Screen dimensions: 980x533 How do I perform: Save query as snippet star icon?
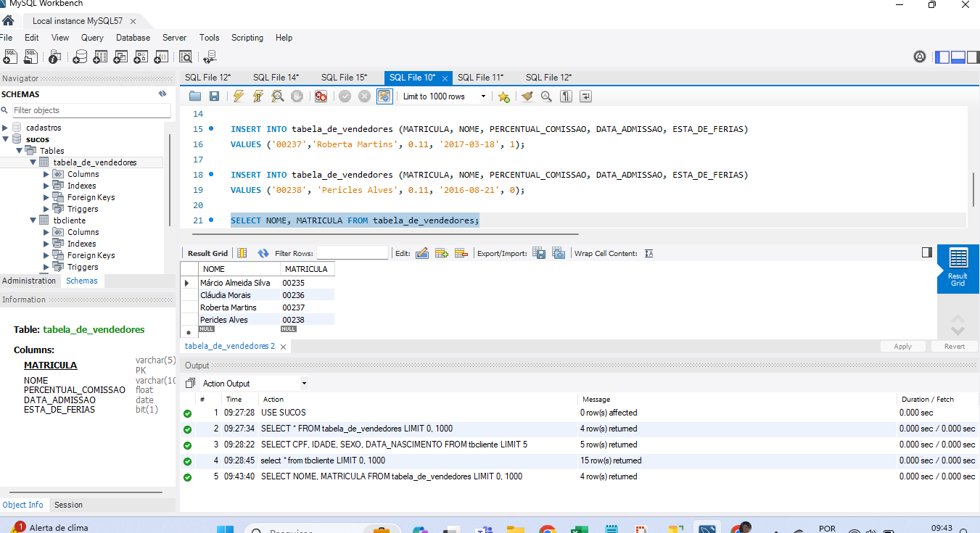click(x=504, y=96)
